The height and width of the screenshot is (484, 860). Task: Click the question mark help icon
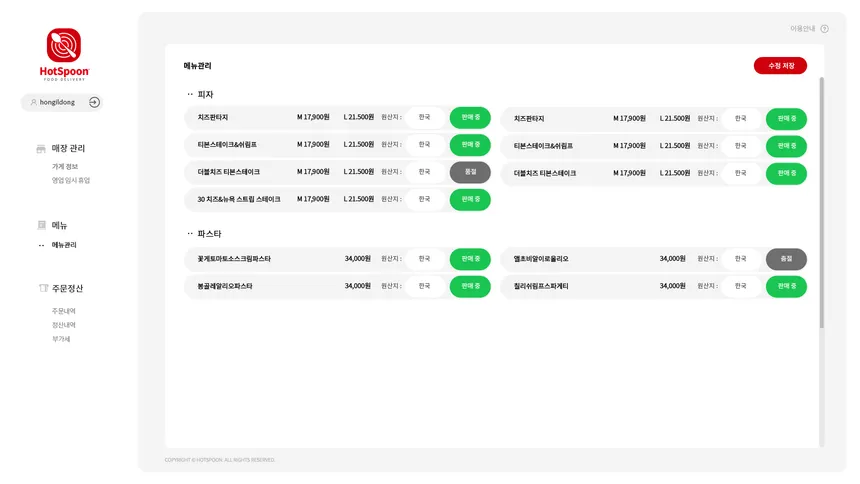coord(824,29)
